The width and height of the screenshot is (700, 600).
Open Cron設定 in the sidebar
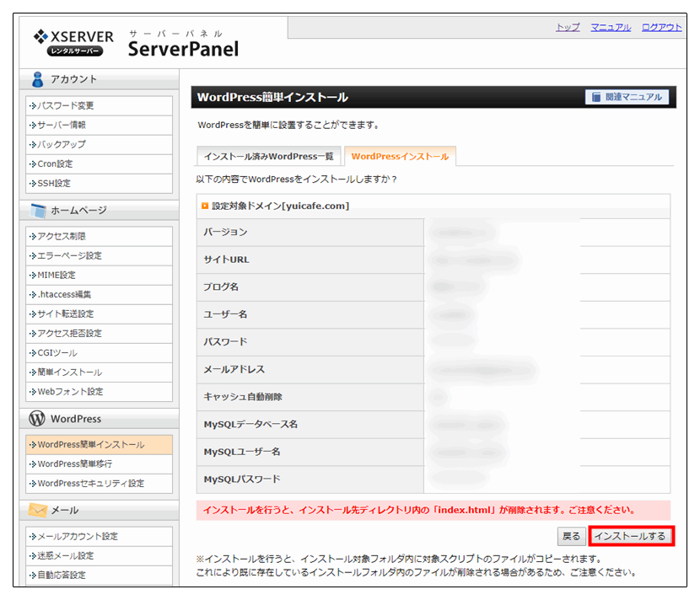tap(100, 164)
